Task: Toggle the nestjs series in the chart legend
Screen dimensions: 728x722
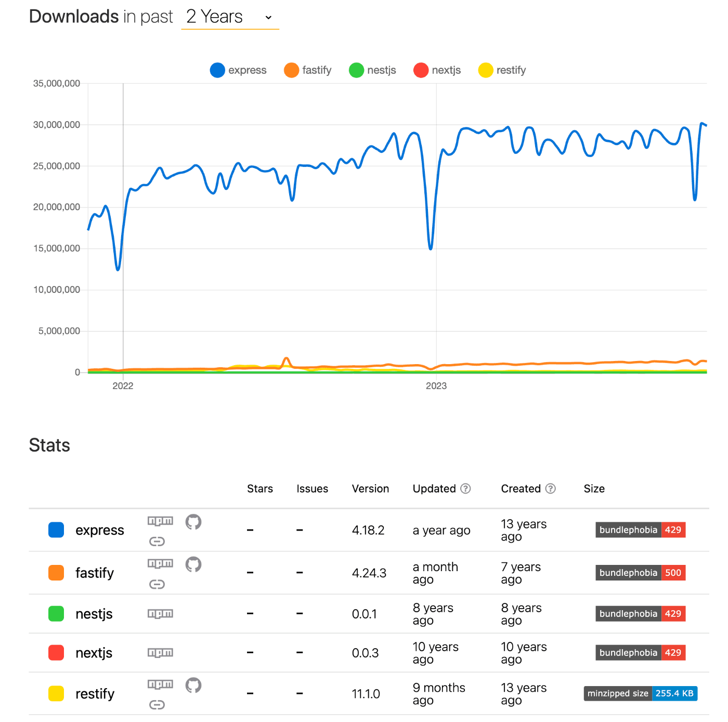Action: coord(372,70)
